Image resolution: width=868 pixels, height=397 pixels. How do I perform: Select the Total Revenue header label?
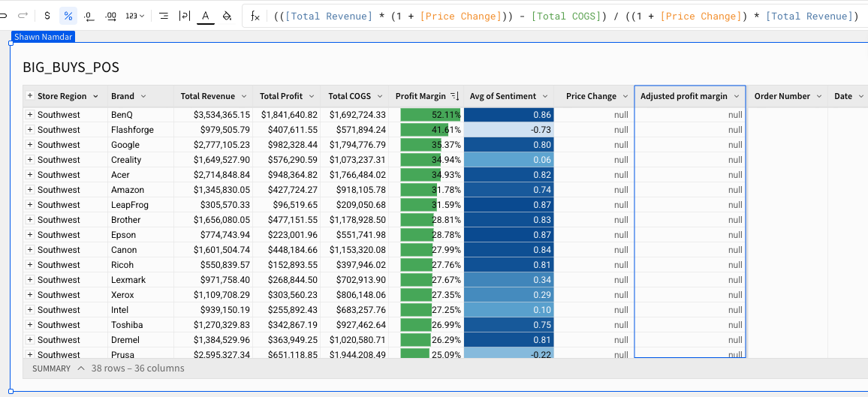(x=207, y=96)
